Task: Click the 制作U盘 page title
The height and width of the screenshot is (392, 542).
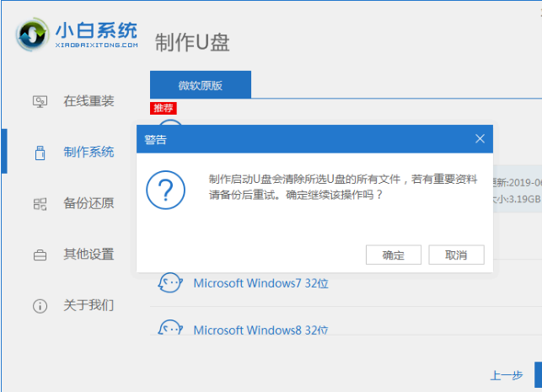Action: point(192,42)
